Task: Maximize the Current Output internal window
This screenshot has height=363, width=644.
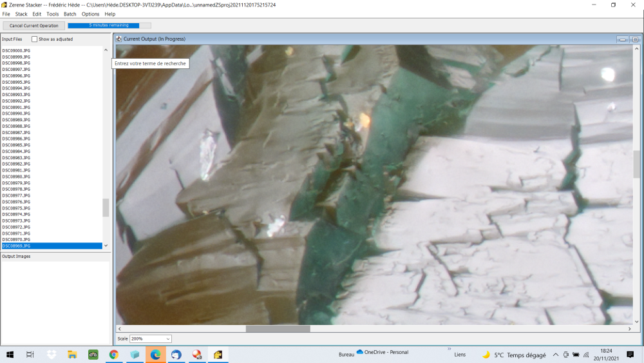Action: point(634,39)
